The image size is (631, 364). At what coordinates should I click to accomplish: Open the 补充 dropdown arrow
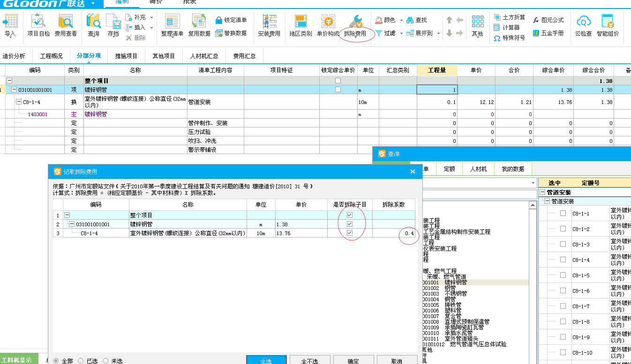click(151, 17)
